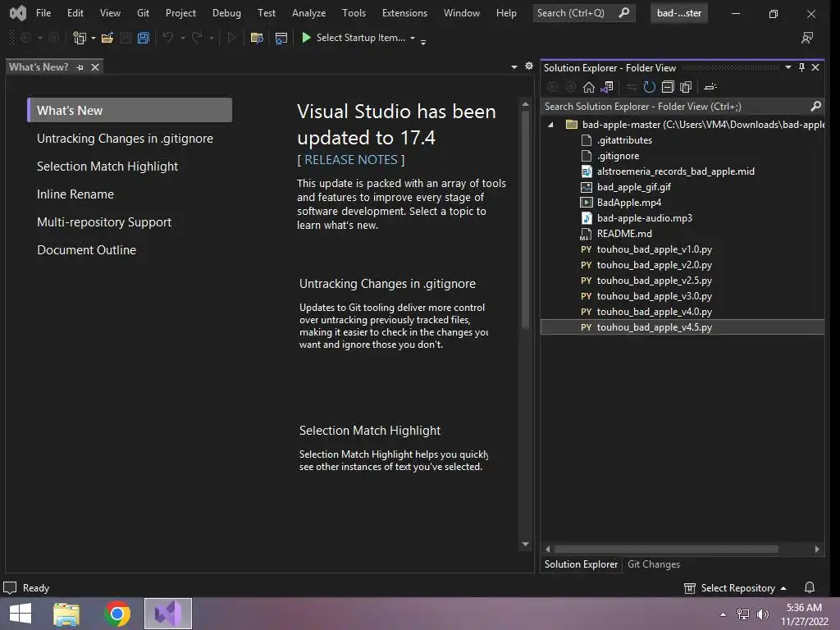Viewport: 840px width, 630px height.
Task: Click the Solution Explorer search magnifier
Action: pyautogui.click(x=815, y=106)
